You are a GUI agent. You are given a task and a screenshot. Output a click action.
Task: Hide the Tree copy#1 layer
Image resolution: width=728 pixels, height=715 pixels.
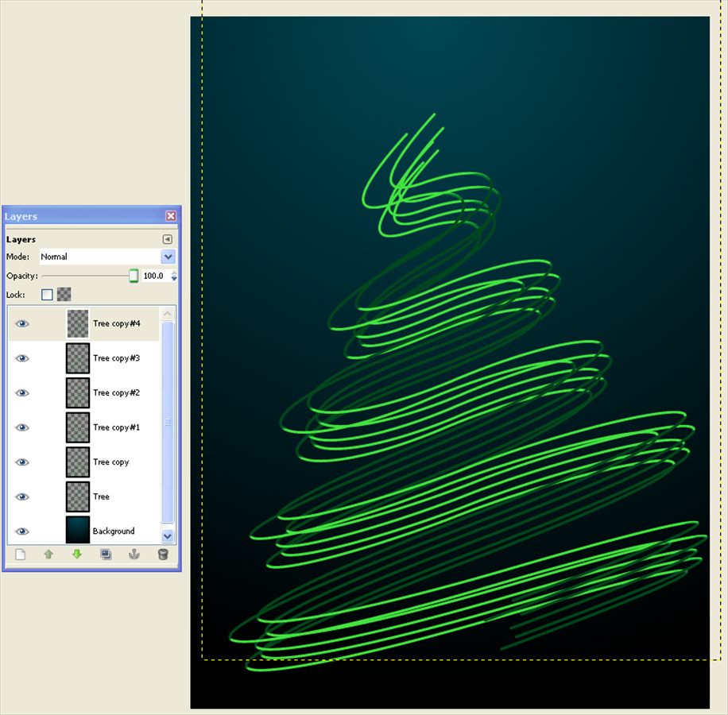pyautogui.click(x=21, y=427)
